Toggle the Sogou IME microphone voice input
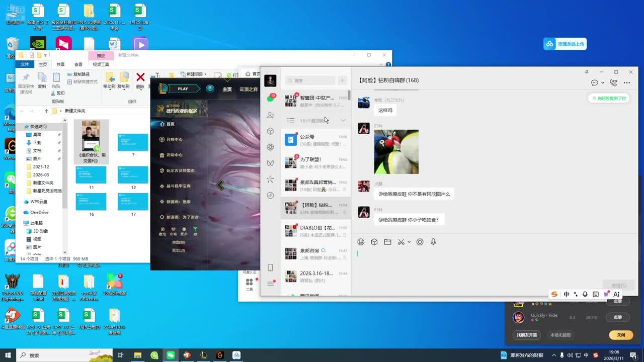Screen dimensions: 644x362 (x=585, y=294)
